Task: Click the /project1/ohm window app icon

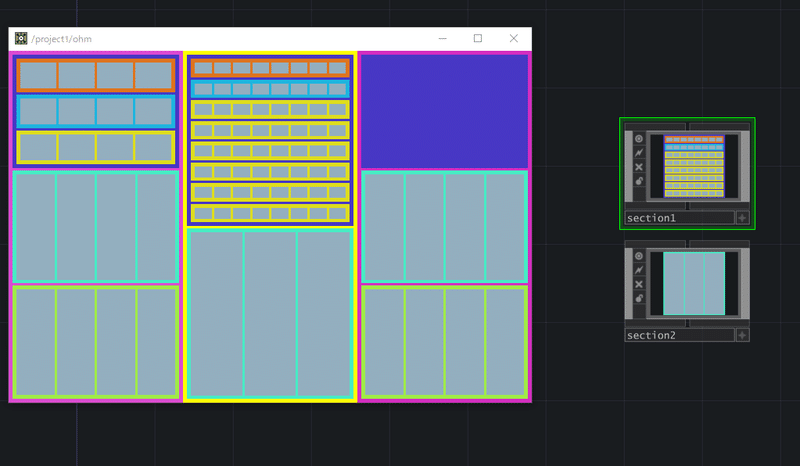Action: (x=21, y=39)
